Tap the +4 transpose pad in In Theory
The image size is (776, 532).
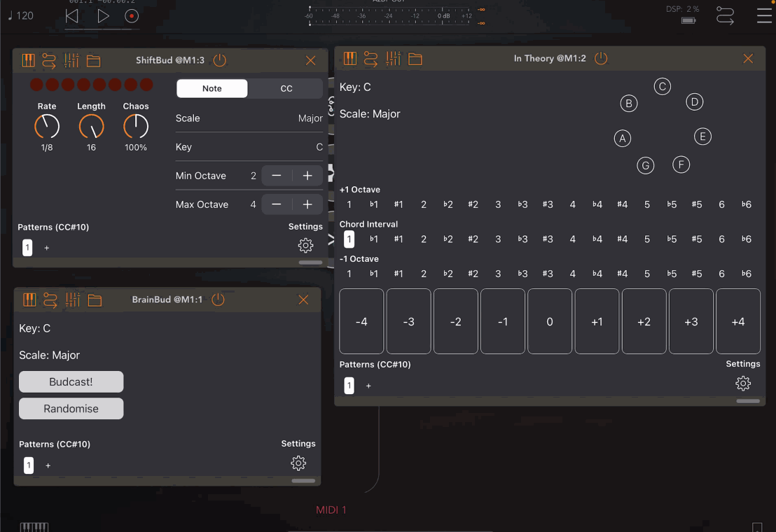tap(737, 321)
